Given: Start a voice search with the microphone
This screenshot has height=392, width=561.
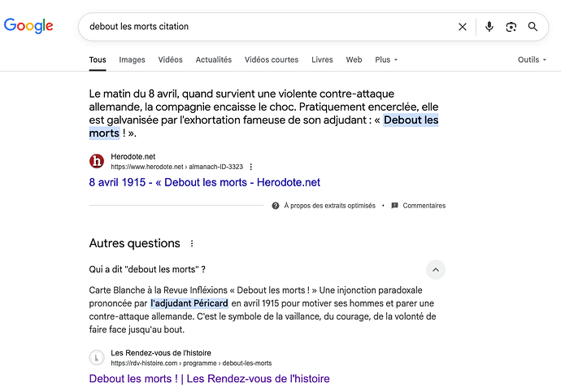Looking at the screenshot, I should click(x=489, y=27).
